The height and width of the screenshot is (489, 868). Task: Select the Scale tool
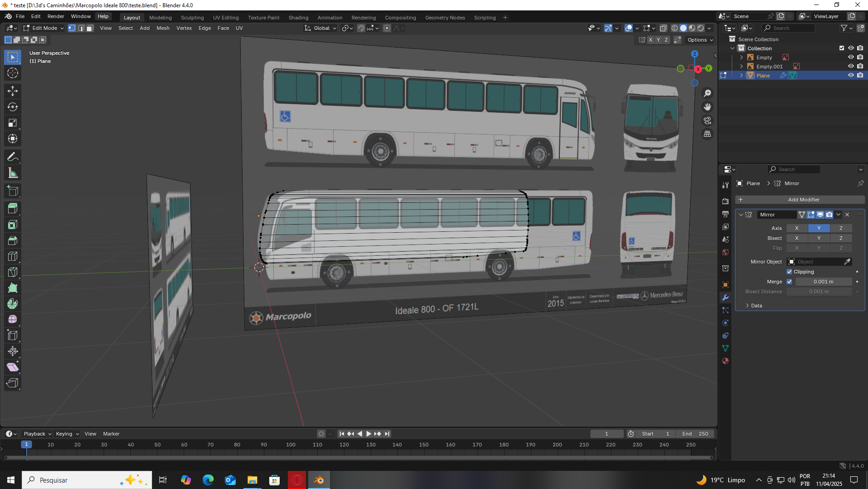[13, 123]
